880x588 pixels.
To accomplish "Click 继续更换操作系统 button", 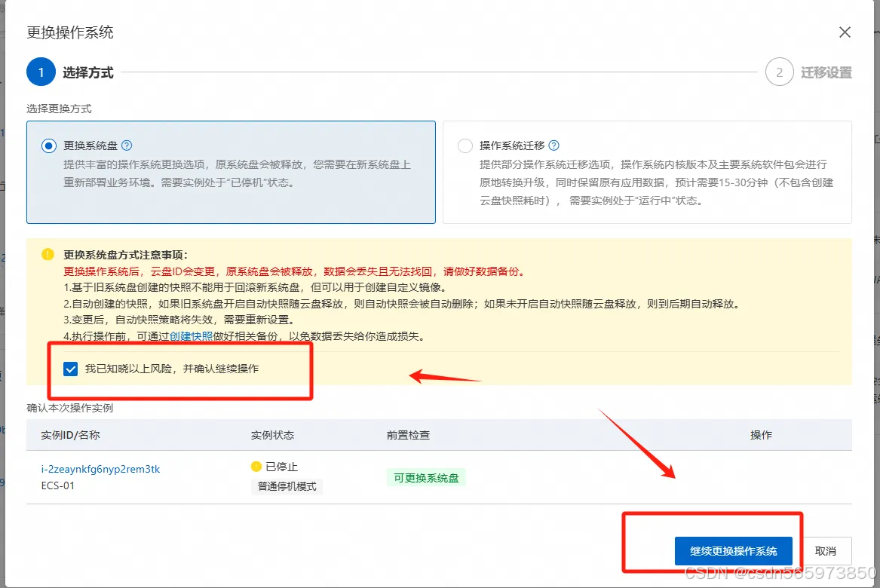I will pyautogui.click(x=733, y=551).
